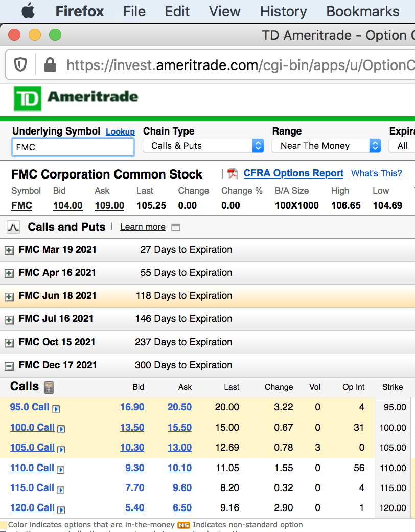Screen dimensions: 415x532
Task: Open the Range dropdown
Action: (326, 146)
